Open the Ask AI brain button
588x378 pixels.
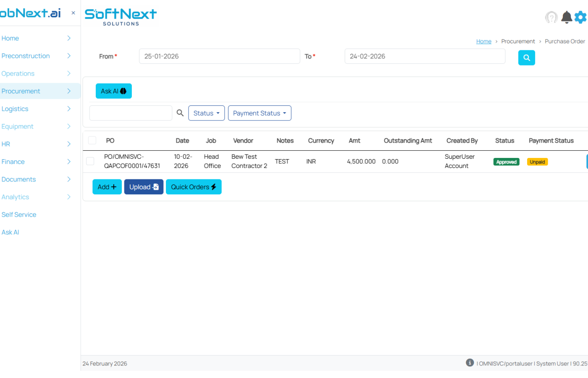(113, 91)
